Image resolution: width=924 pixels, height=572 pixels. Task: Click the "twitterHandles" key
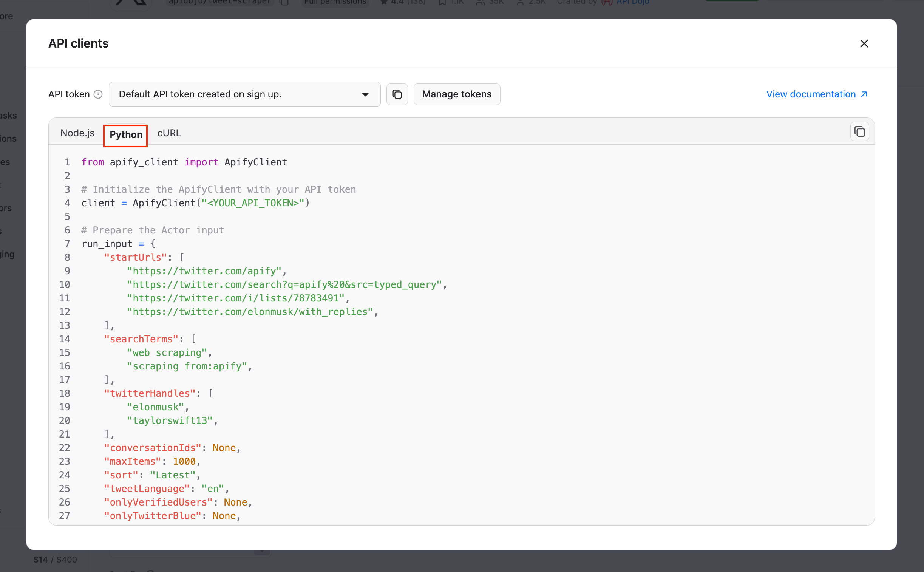pos(150,394)
